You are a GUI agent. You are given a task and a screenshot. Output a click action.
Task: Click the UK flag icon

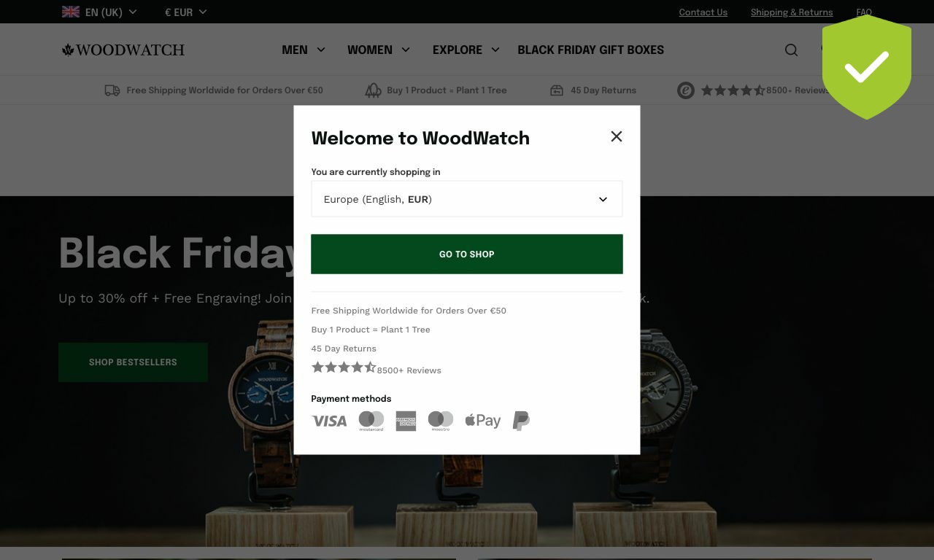(71, 12)
